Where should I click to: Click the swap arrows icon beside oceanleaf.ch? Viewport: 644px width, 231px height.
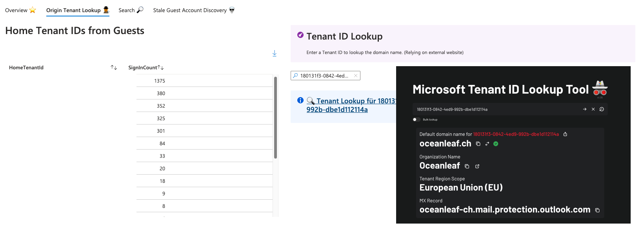(487, 144)
